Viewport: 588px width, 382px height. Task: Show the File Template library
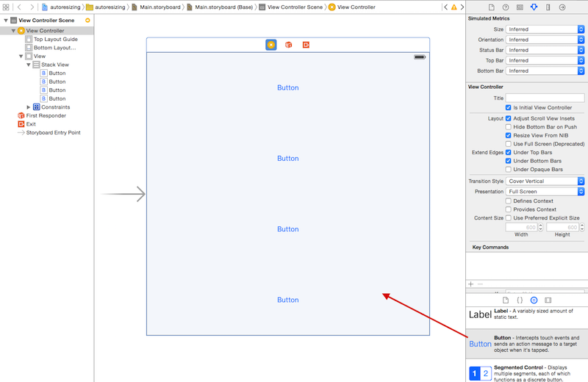click(506, 300)
